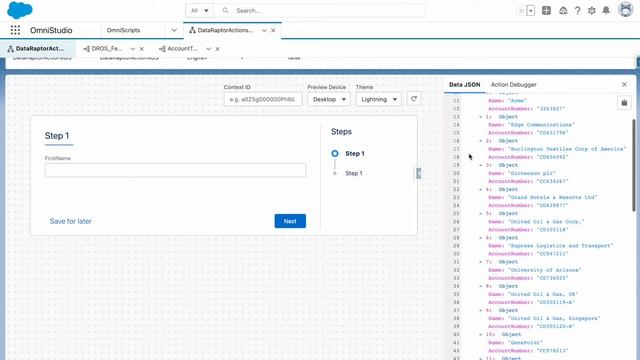Open the DROS_Fe subtab chevron menu
The width and height of the screenshot is (640, 360).
click(x=133, y=49)
